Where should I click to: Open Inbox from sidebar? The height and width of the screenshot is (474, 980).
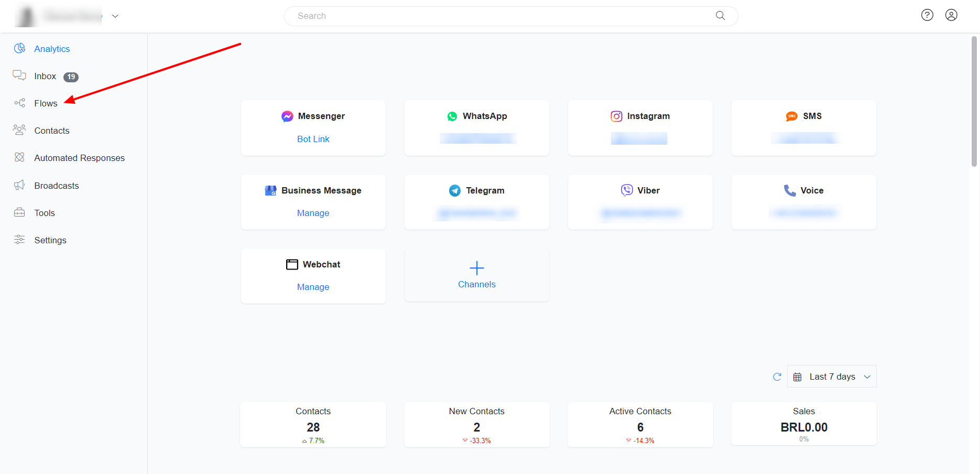(45, 76)
